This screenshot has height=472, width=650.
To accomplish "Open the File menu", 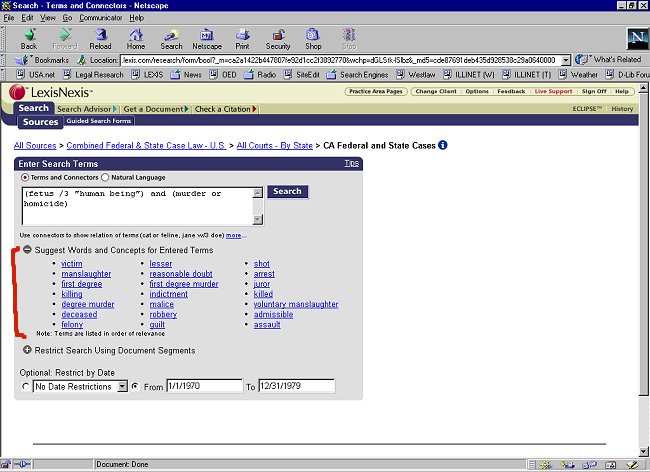I will click(x=9, y=18).
